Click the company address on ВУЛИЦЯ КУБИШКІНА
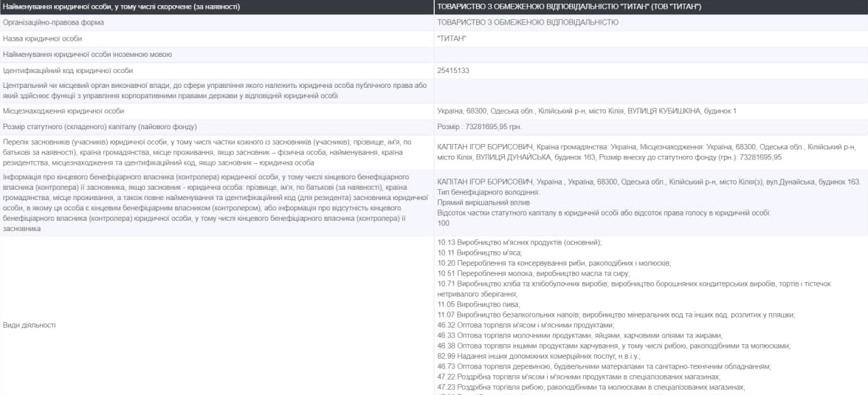Screen dimensions: 868x395 coord(587,111)
